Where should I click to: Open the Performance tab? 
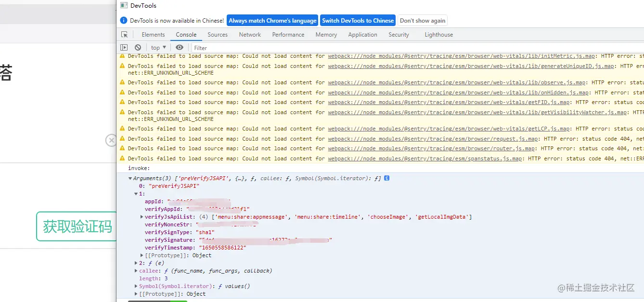click(288, 35)
